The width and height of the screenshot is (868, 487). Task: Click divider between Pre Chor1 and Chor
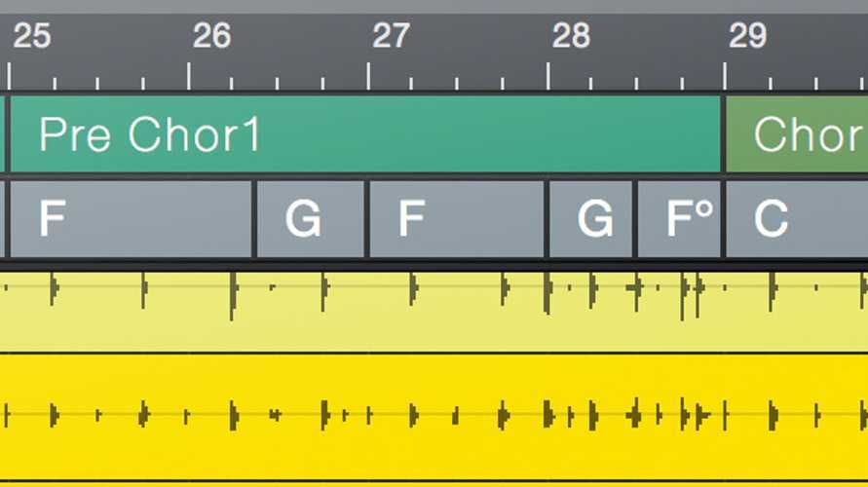(x=724, y=134)
